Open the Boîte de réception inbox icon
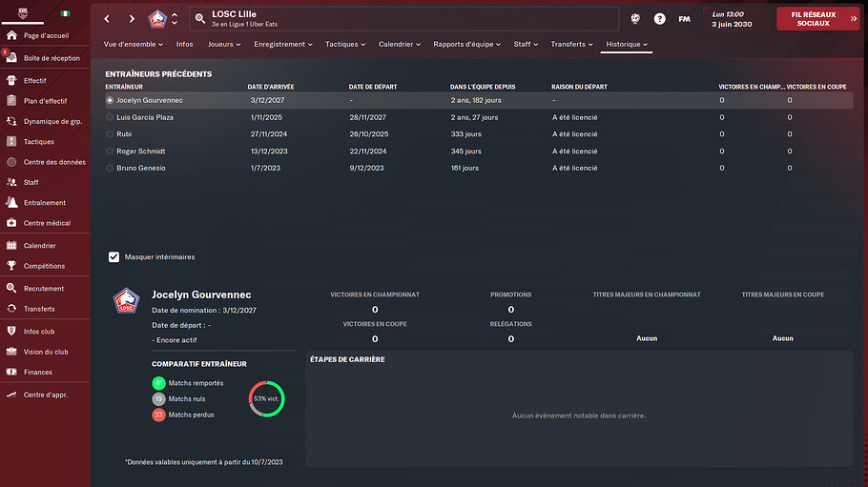Screen dimensions: 868x487 coord(11,57)
